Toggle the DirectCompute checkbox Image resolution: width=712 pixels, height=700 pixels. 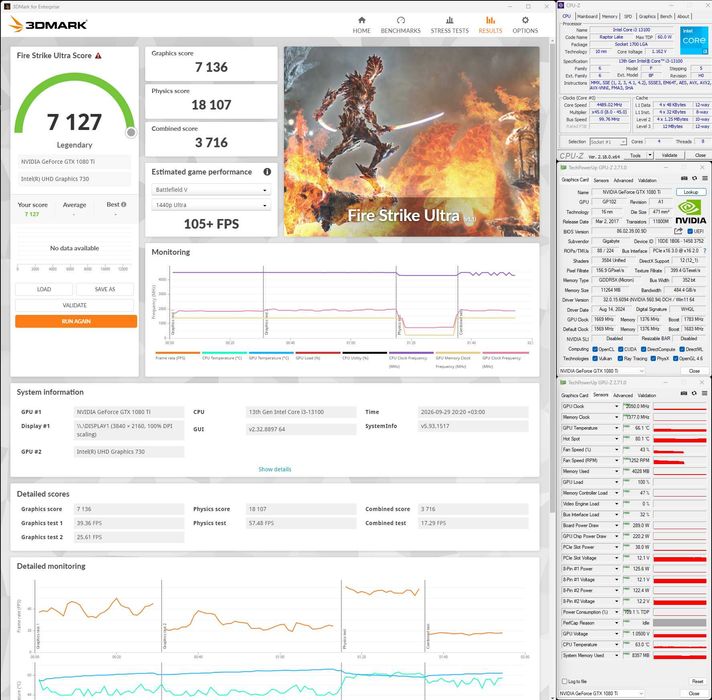[643, 349]
